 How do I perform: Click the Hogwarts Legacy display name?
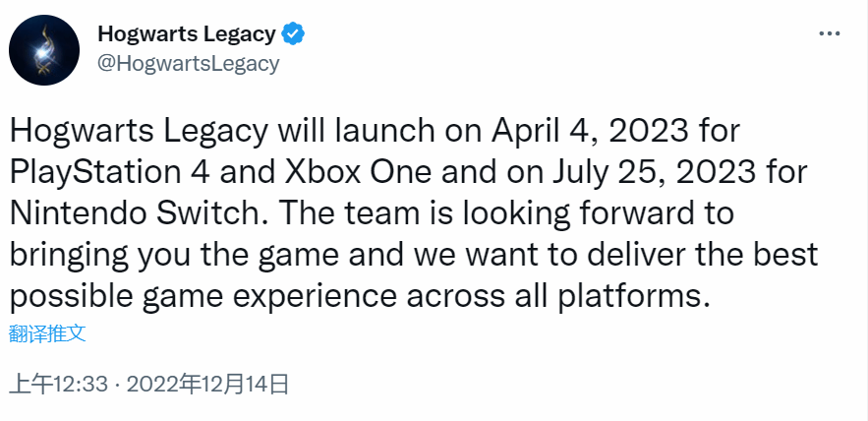(187, 34)
